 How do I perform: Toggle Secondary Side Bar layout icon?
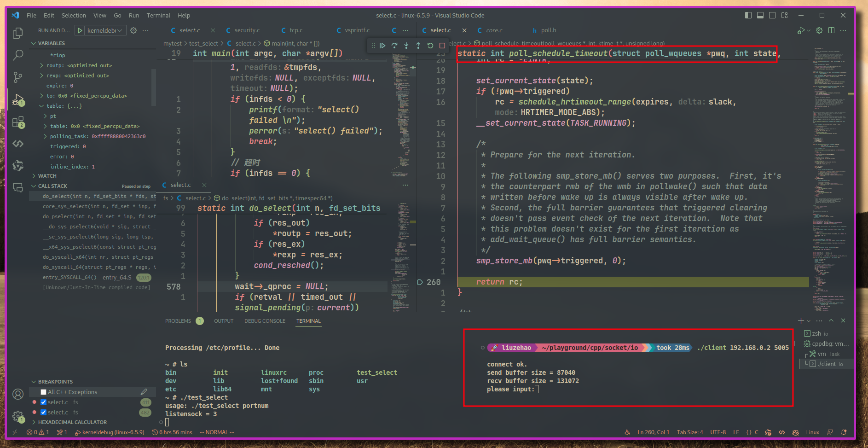click(772, 15)
